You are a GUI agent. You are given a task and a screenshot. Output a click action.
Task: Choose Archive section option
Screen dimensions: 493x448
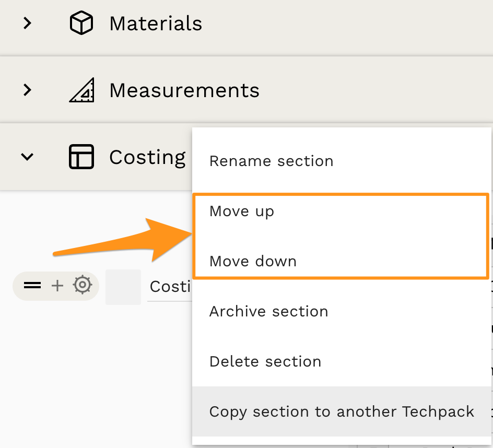pyautogui.click(x=268, y=311)
